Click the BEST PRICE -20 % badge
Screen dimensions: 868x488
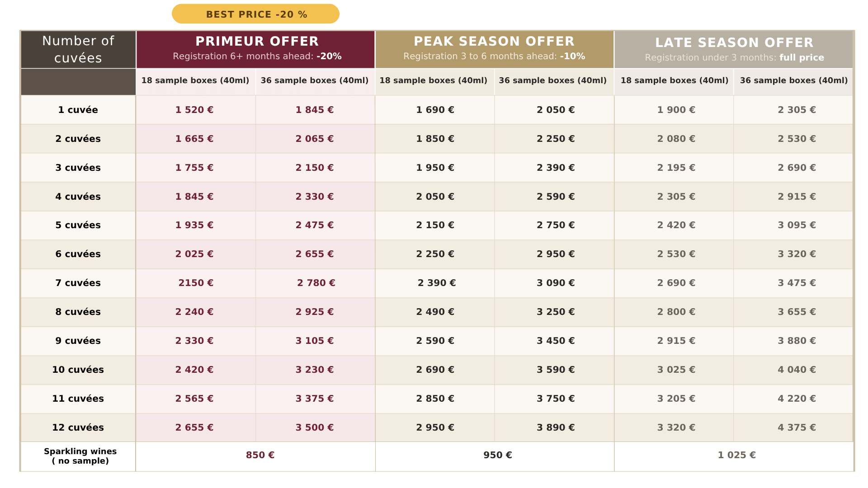click(255, 14)
